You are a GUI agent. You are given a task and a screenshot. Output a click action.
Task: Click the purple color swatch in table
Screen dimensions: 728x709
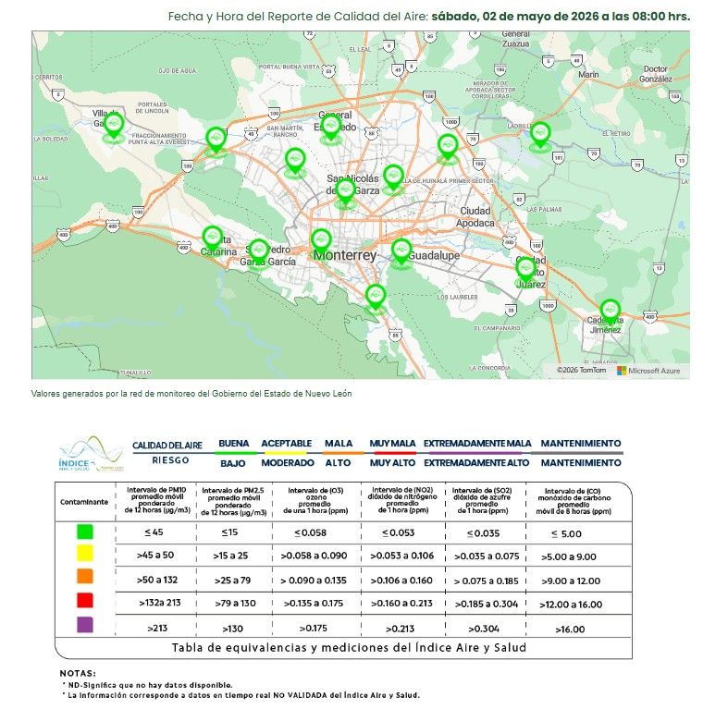click(85, 624)
